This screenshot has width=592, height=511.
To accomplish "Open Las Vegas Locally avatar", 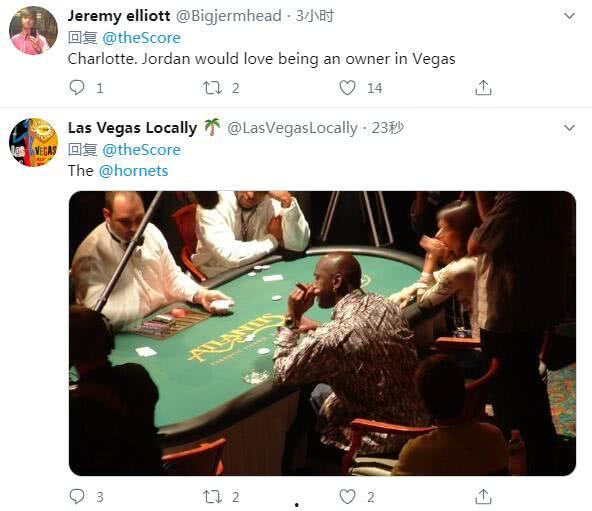I will coord(33,142).
